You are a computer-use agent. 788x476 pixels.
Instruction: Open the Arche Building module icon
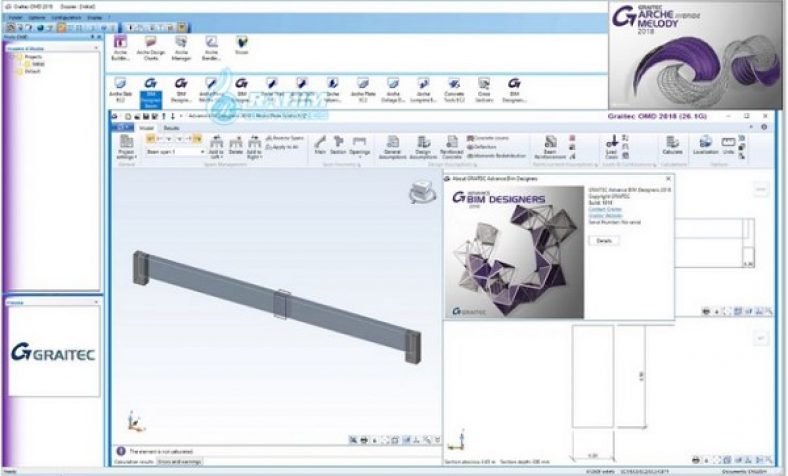click(x=121, y=48)
